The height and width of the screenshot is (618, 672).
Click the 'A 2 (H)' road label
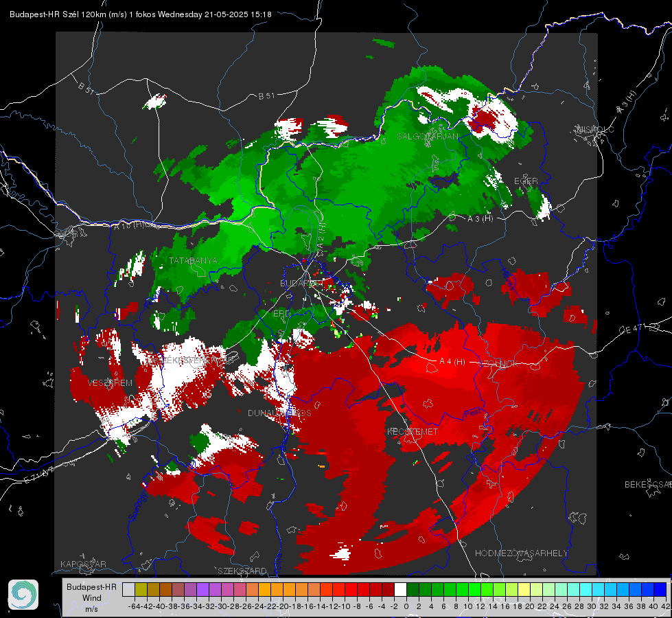coord(321,235)
